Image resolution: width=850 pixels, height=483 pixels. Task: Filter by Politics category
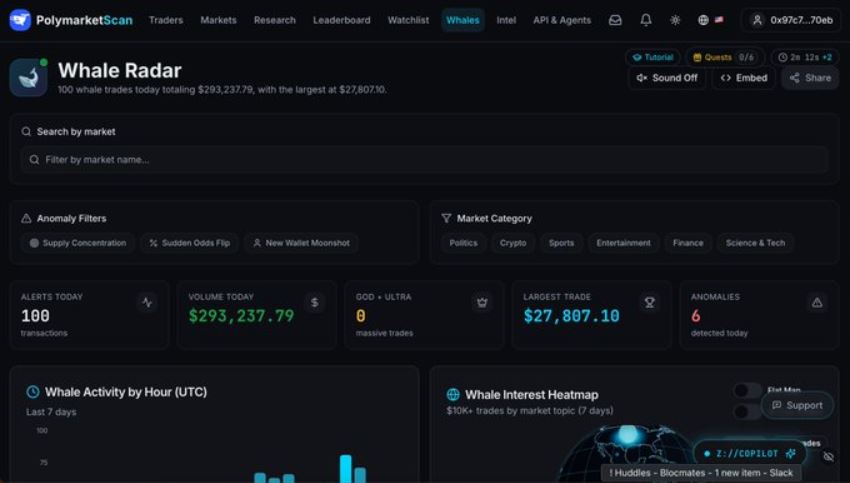[x=463, y=243]
